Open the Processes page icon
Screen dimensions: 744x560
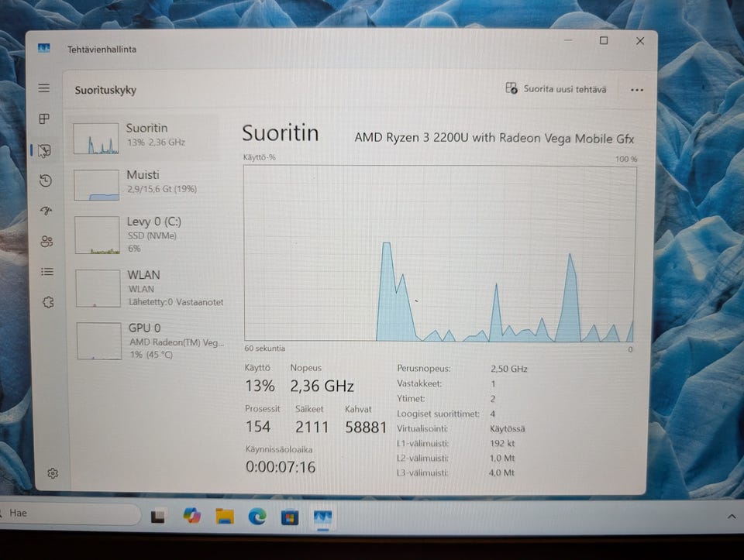(44, 119)
